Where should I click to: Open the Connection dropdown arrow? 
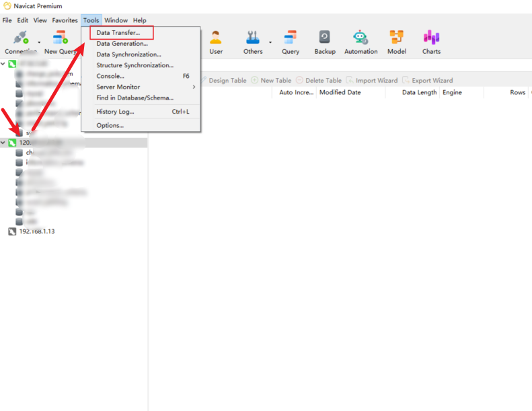tap(39, 42)
